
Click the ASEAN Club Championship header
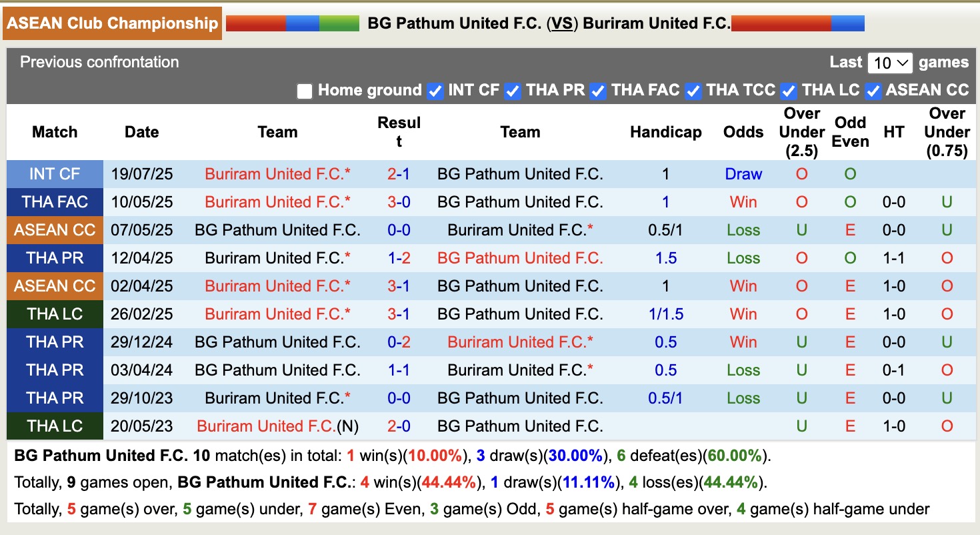112,23
